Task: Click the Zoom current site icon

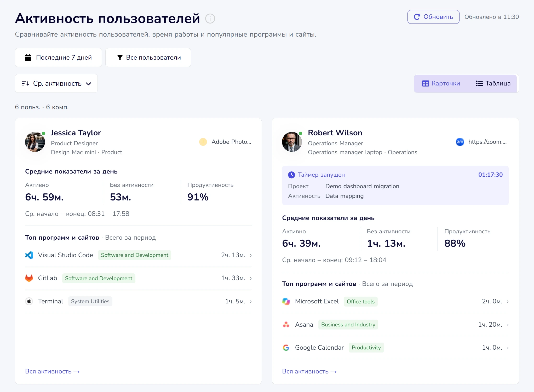Action: [x=460, y=142]
